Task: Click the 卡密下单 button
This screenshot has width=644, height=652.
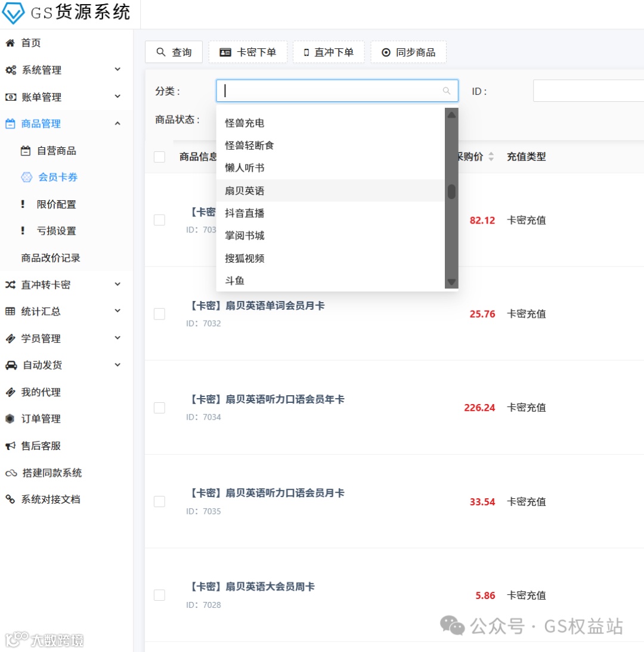Action: [x=248, y=52]
